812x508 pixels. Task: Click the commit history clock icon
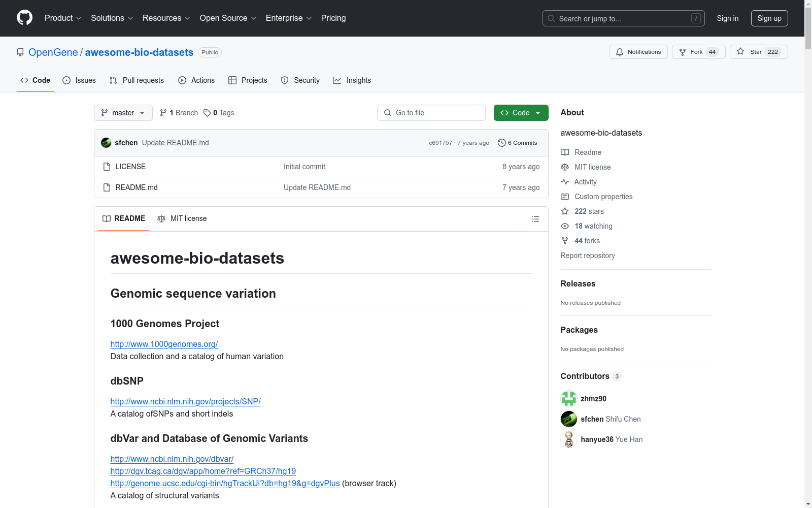click(502, 143)
